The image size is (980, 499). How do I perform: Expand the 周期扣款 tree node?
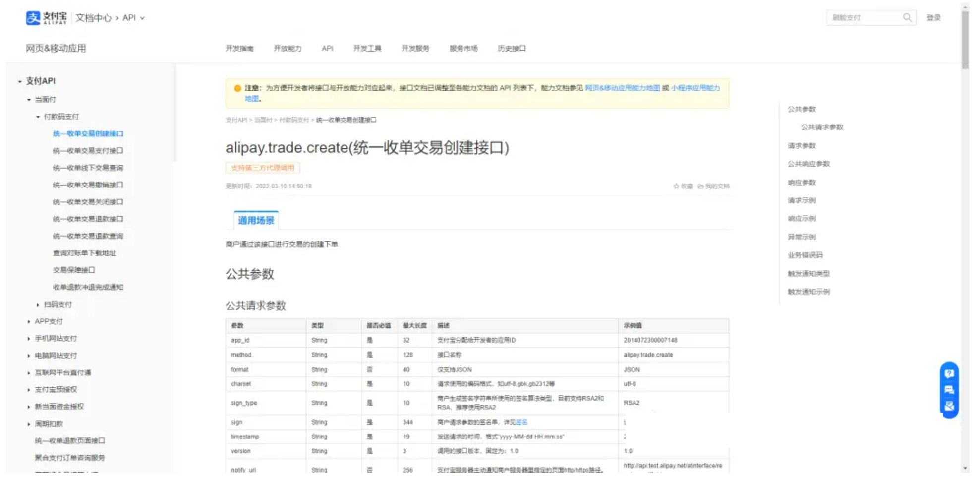click(x=29, y=424)
